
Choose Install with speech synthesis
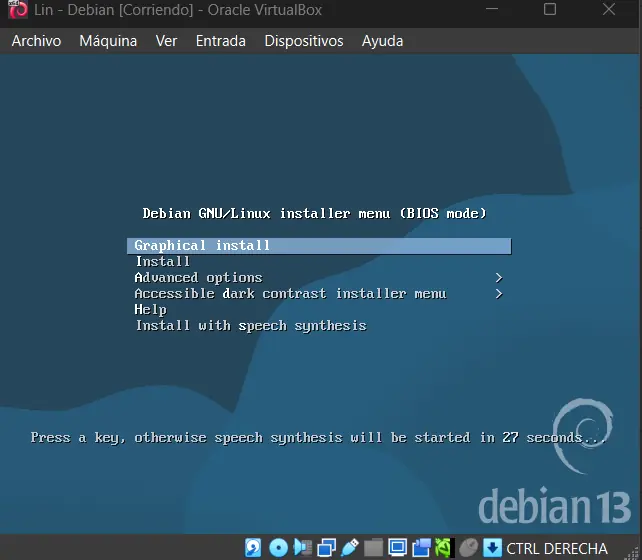coord(251,326)
